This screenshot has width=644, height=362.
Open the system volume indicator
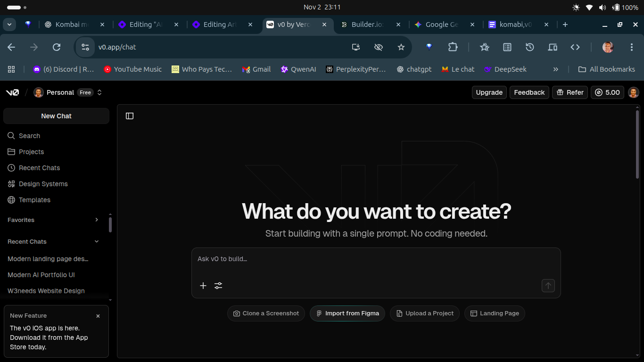point(603,7)
